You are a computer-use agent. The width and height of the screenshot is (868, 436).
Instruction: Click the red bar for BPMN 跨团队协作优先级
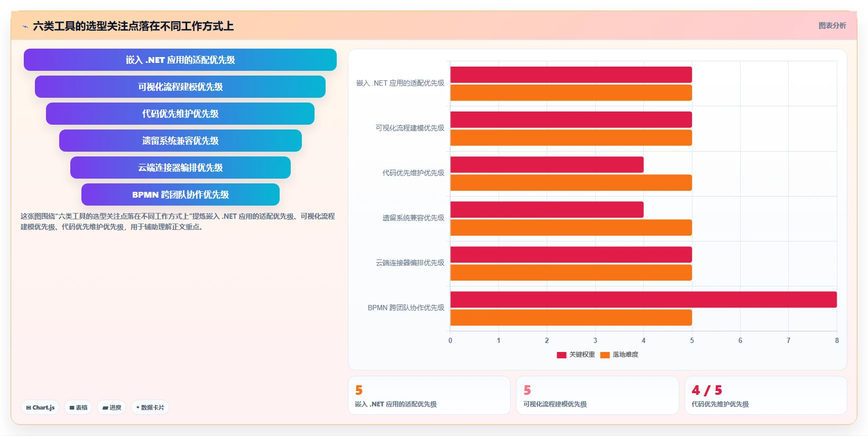(x=643, y=299)
